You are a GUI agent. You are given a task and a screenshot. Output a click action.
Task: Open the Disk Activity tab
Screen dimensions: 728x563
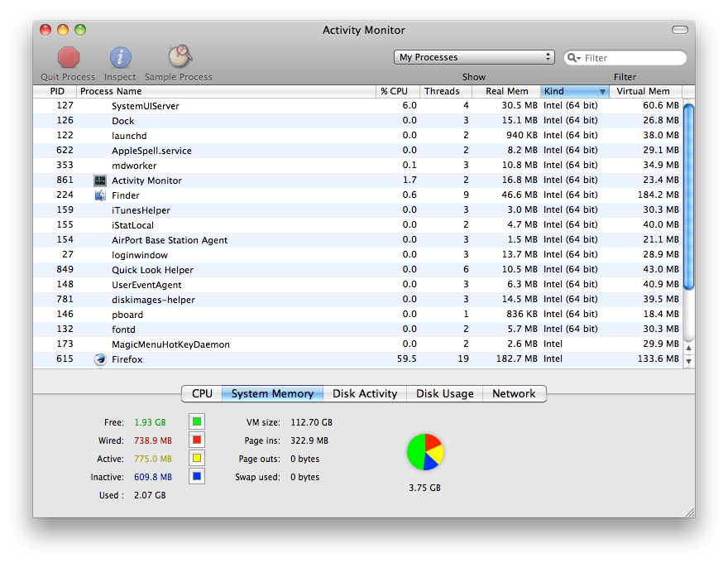pyautogui.click(x=365, y=393)
